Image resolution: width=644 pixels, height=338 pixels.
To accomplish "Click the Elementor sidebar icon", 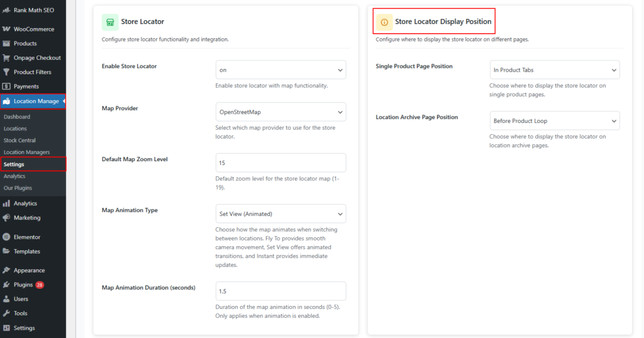I will 6,237.
